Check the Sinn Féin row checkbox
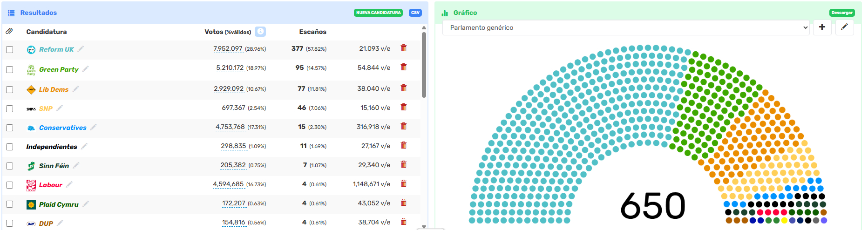 (10, 166)
